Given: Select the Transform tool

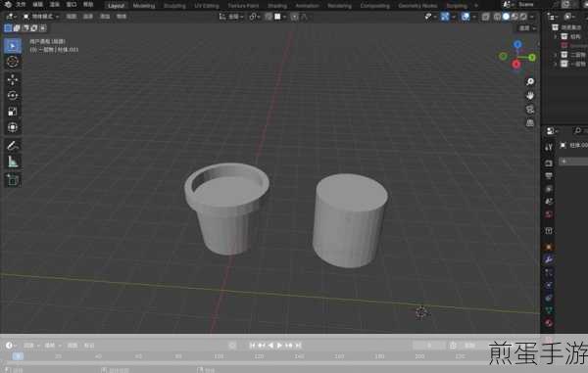Looking at the screenshot, I should (13, 127).
